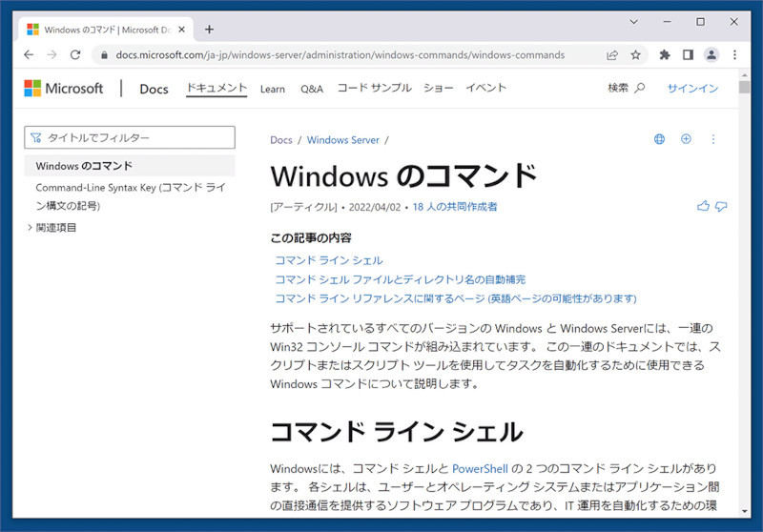
Task: Open the ショー nav item
Action: pos(438,88)
